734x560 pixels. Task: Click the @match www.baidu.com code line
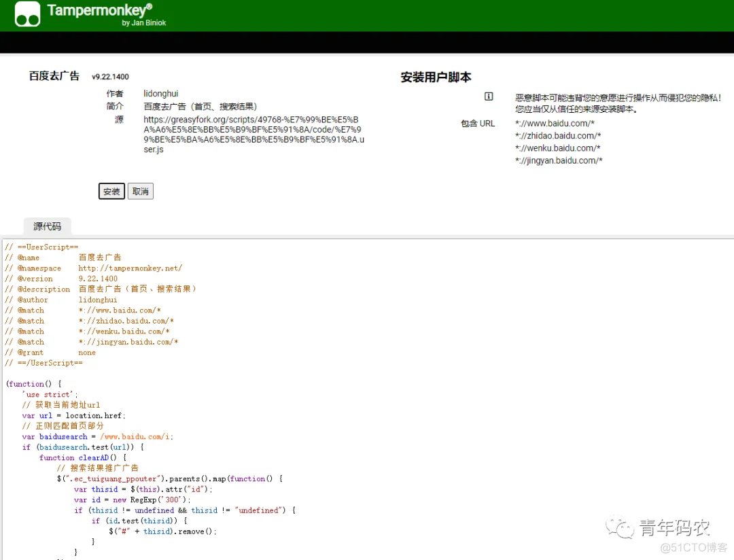[83, 311]
